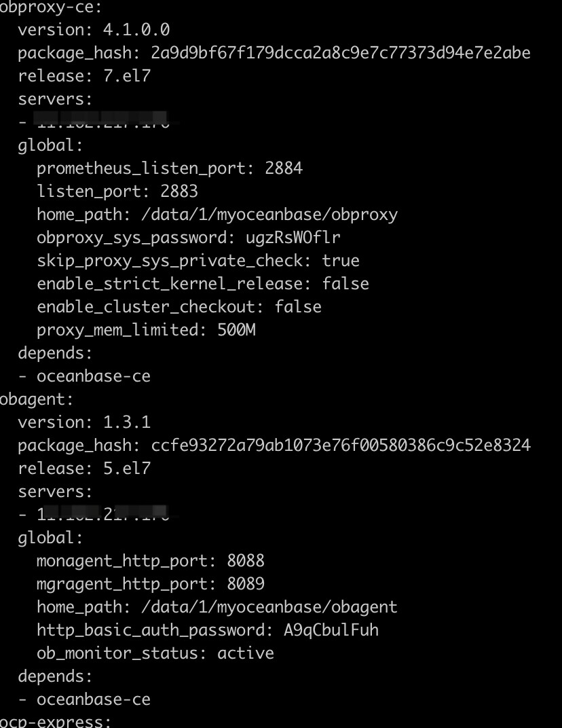Click the obproxy-ce package_hash value
Image resolution: width=562 pixels, height=728 pixels.
(341, 52)
